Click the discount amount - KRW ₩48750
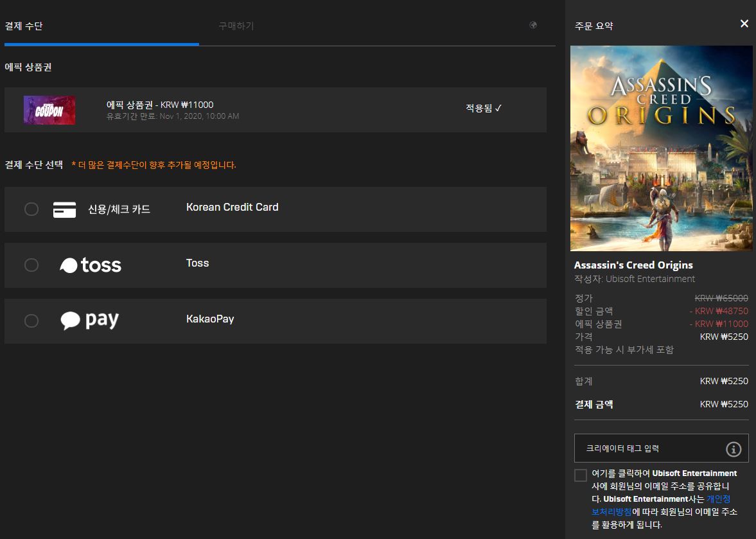 click(x=719, y=312)
